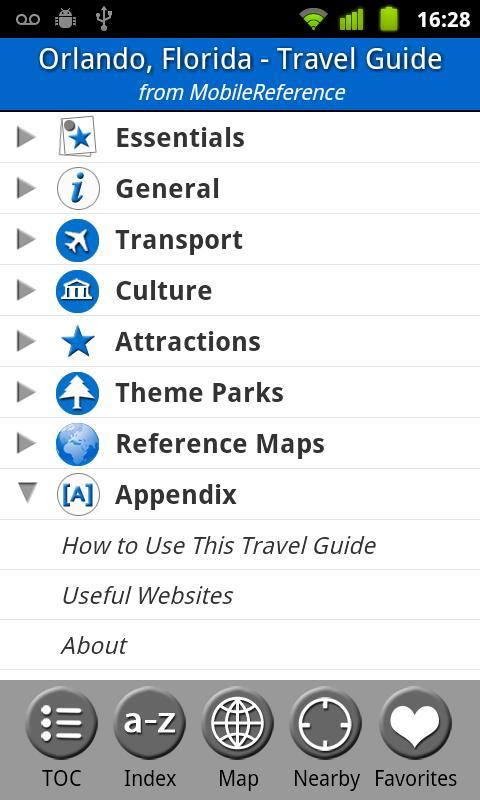This screenshot has width=480, height=800.
Task: Collapse the Appendix section arrow
Action: pos(27,493)
